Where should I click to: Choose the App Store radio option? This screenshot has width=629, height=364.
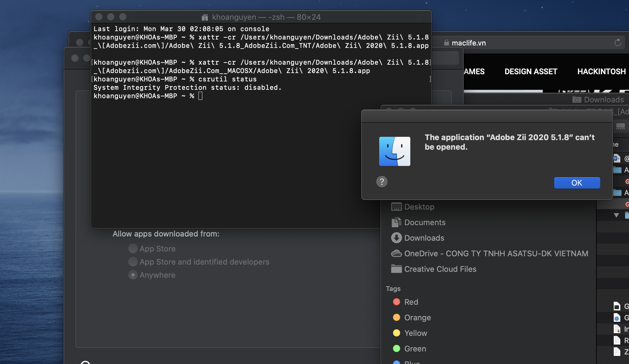(x=133, y=248)
